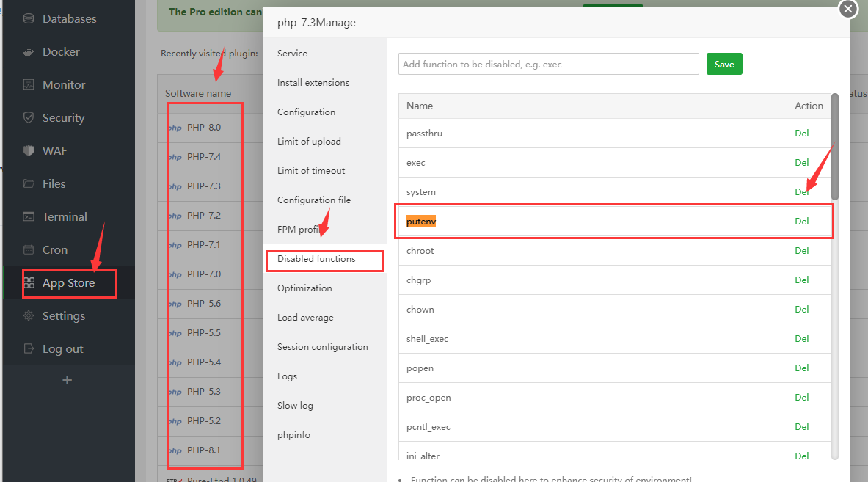The height and width of the screenshot is (482, 868).
Task: Click the Databases sidebar icon
Action: pos(29,18)
